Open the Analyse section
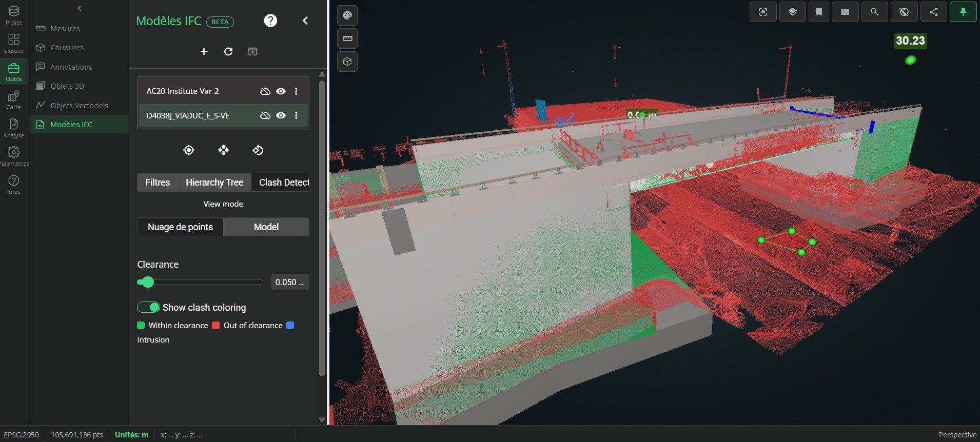 (x=14, y=128)
